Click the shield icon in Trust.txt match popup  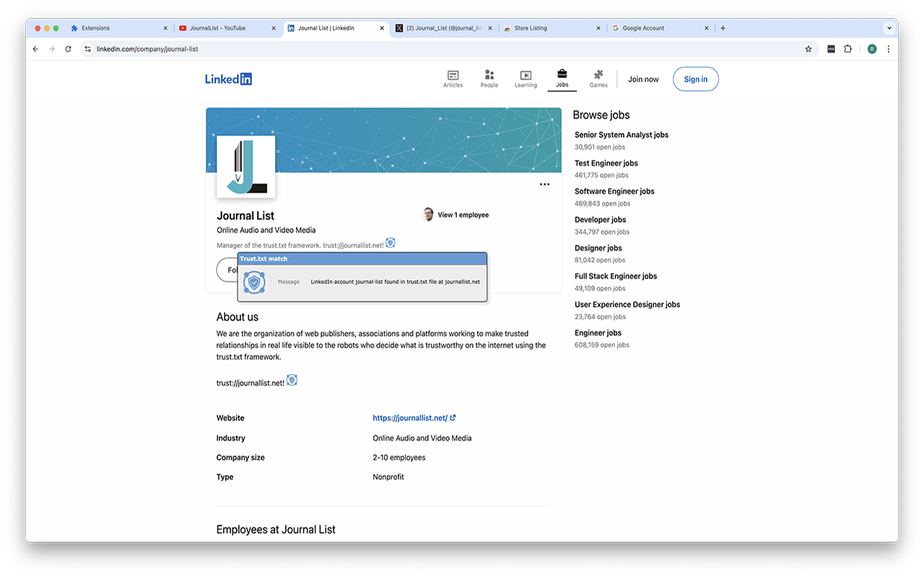coord(254,282)
